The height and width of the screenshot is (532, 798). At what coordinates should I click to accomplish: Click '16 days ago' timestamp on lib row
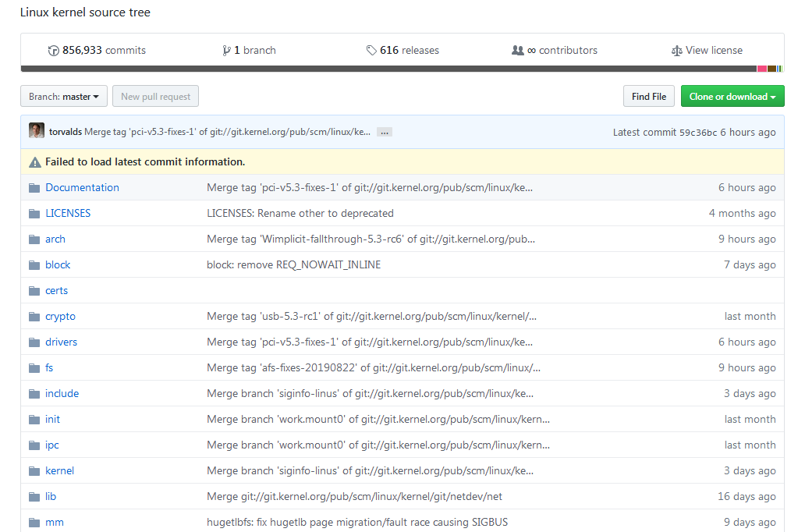pos(747,496)
